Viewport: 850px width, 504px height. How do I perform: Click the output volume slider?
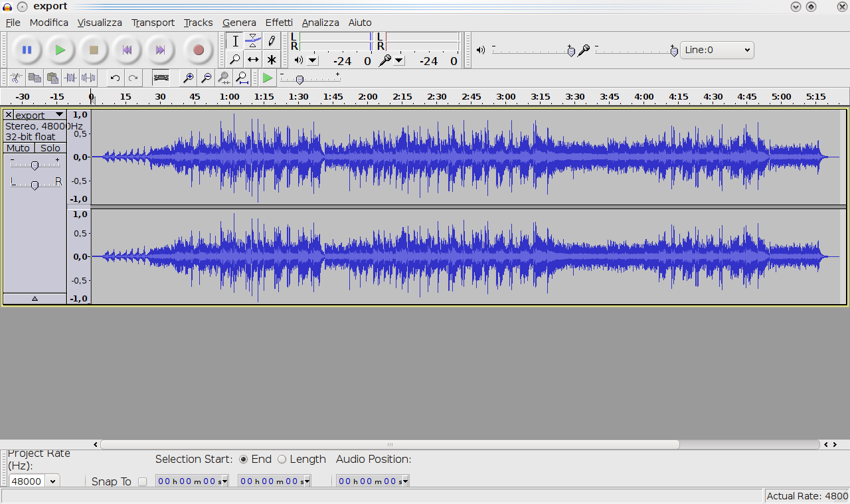pyautogui.click(x=531, y=50)
